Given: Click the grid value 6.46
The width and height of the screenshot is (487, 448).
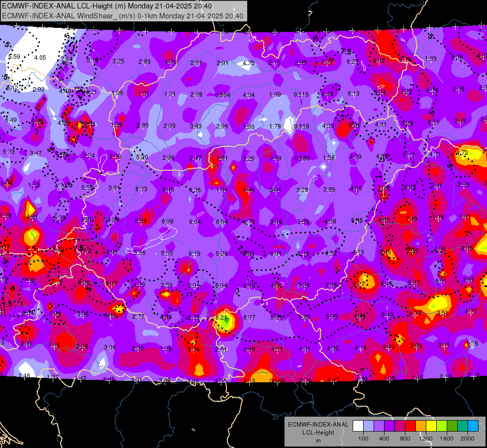Looking at the screenshot, I should coord(168,190).
